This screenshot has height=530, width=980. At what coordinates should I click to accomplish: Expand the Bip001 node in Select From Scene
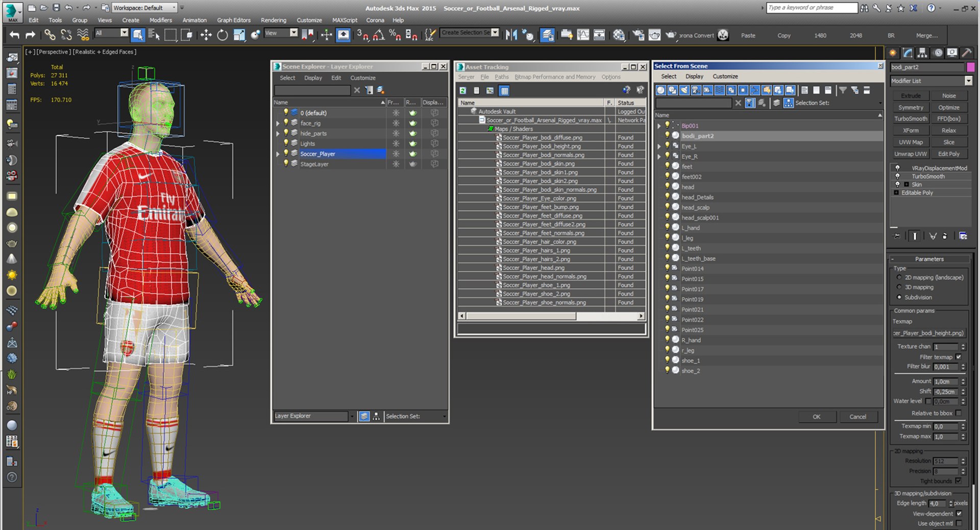point(659,126)
